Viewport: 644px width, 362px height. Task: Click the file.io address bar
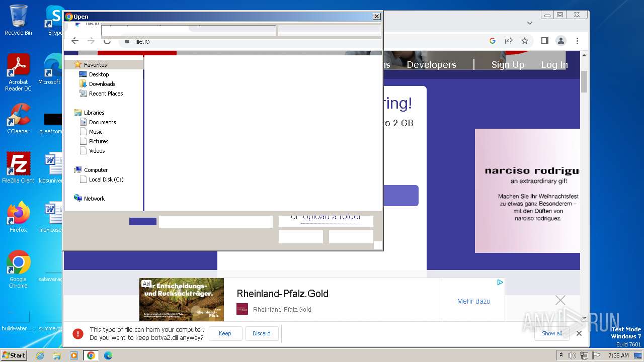pos(302,41)
